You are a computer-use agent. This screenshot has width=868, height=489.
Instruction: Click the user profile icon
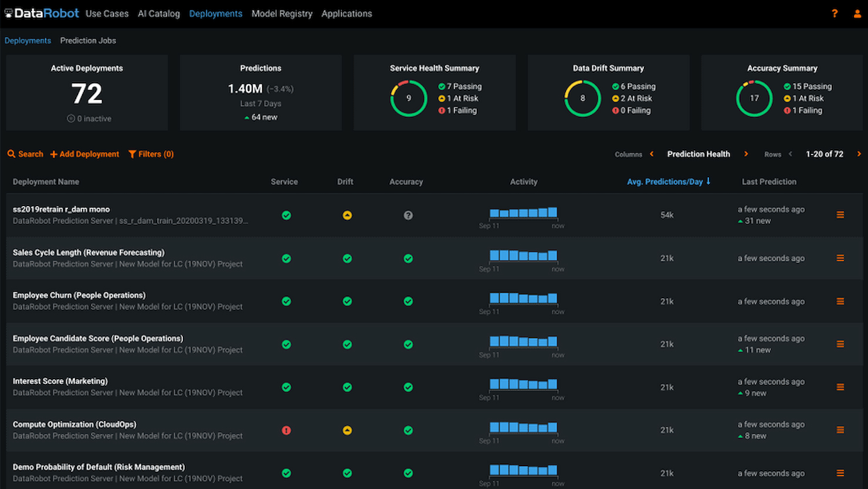857,13
